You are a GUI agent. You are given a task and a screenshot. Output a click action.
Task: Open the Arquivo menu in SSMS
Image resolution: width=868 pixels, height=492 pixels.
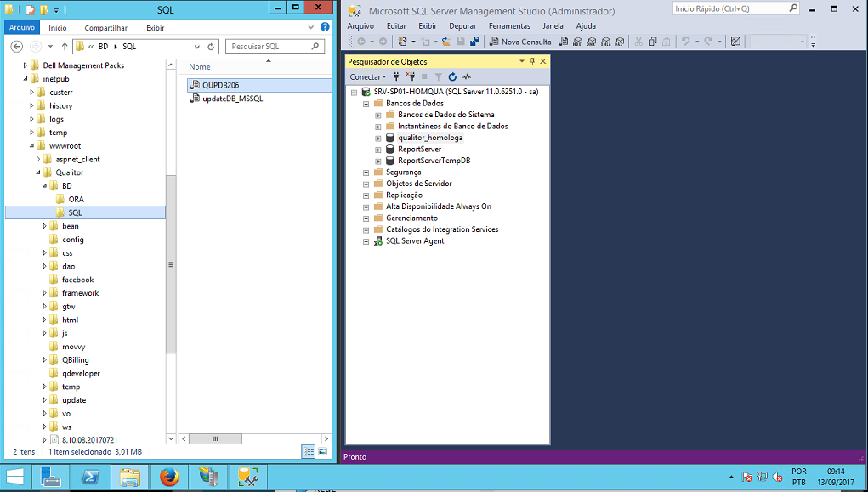360,26
